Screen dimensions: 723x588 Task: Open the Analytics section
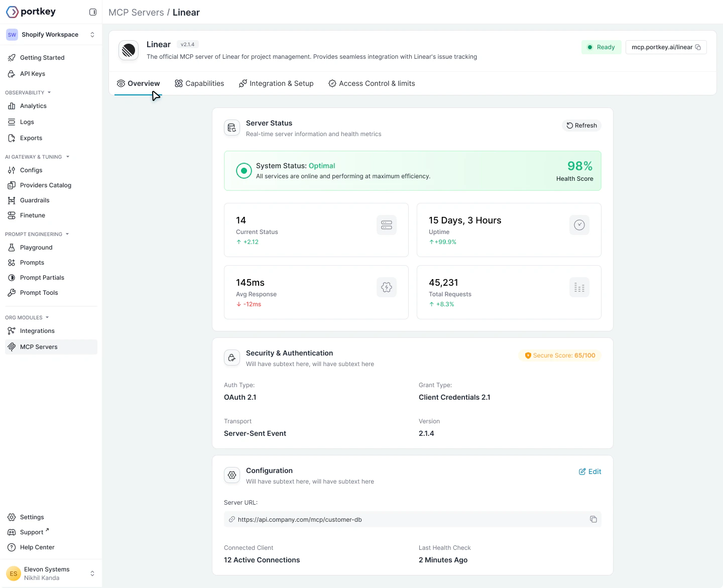pos(33,106)
